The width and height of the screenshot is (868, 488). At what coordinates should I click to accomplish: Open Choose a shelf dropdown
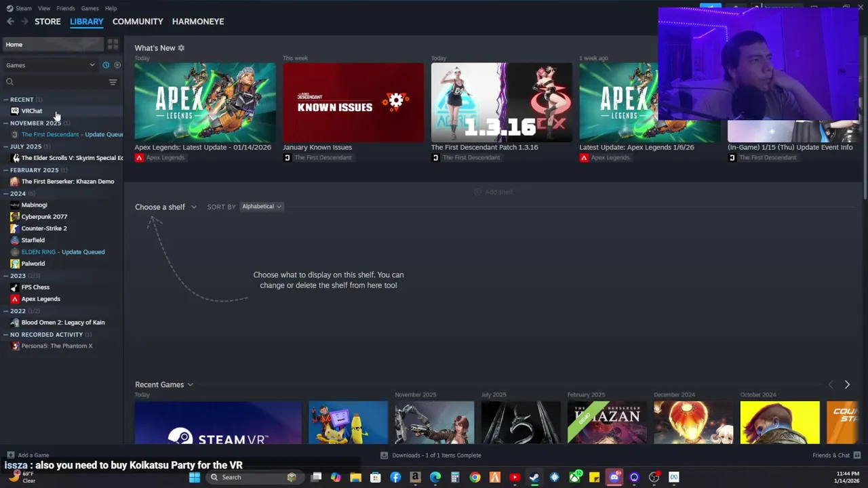(165, 207)
